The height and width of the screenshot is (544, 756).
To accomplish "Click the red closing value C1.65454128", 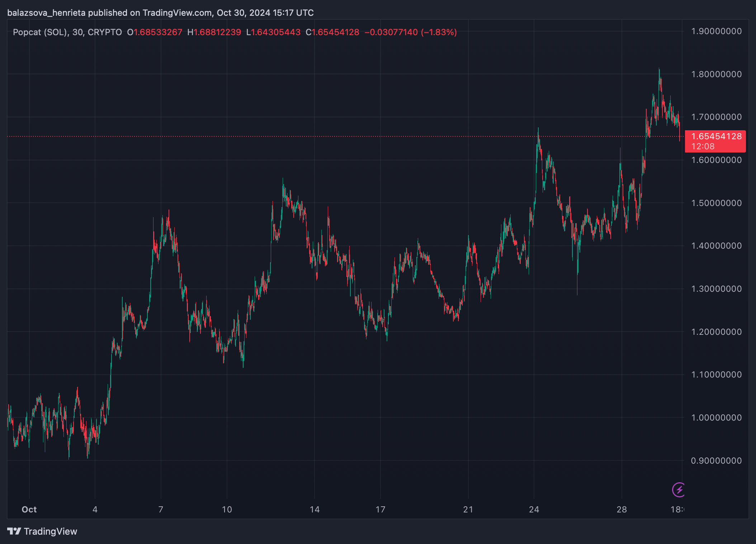I will [x=332, y=32].
